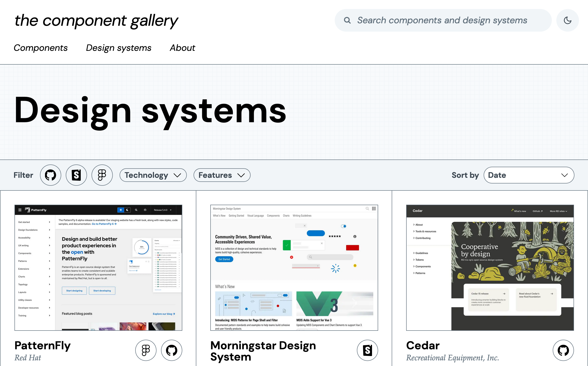The image size is (588, 366).
Task: Expand the Technology filter dropdown
Action: [153, 175]
